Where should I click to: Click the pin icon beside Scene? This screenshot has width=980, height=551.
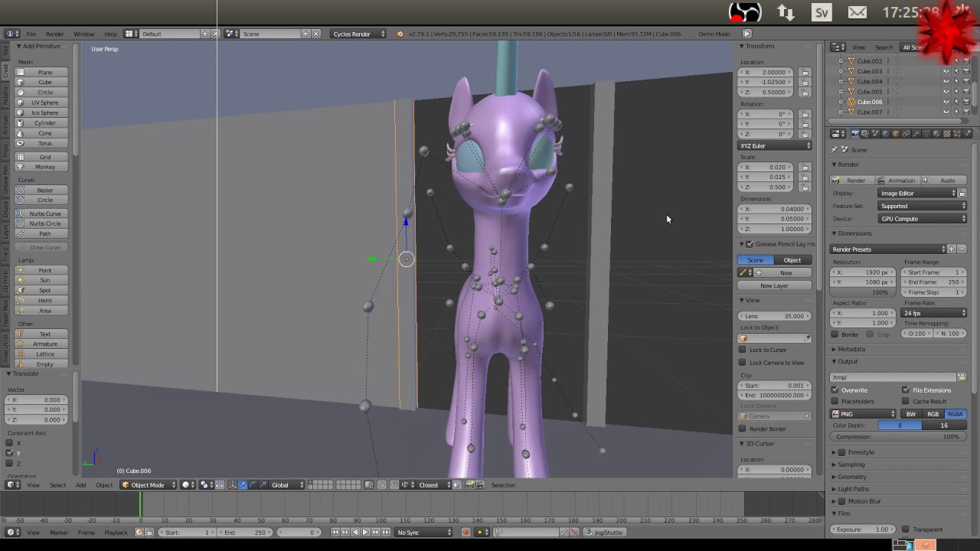[x=835, y=150]
